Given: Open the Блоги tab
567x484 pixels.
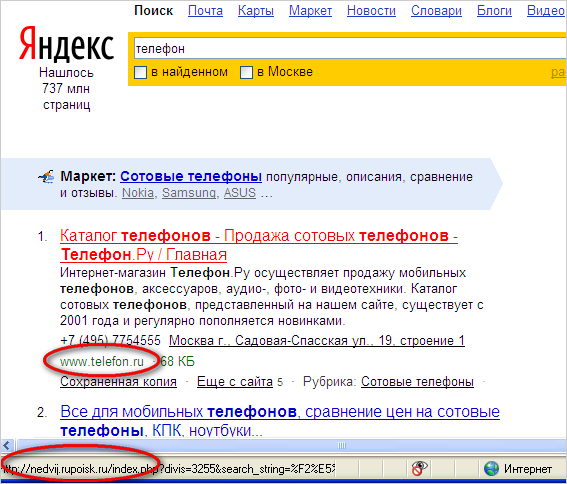Looking at the screenshot, I should pyautogui.click(x=494, y=11).
